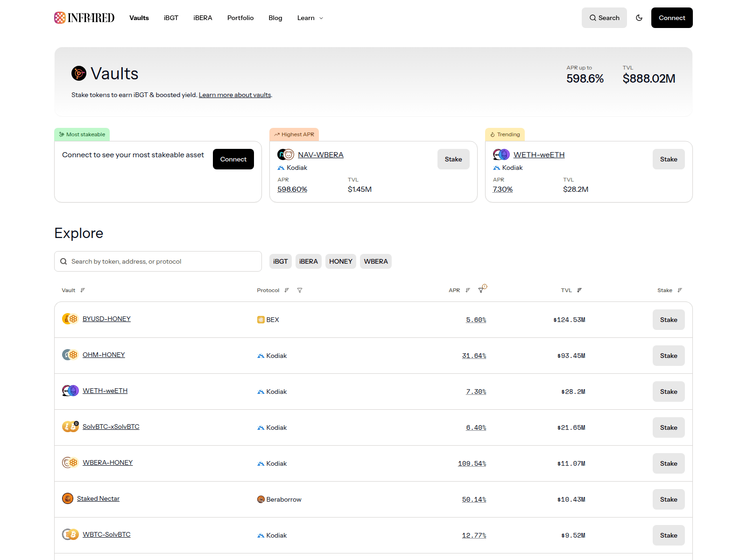This screenshot has height=560, width=747.
Task: Click the magnifier icon in search field
Action: pyautogui.click(x=63, y=261)
